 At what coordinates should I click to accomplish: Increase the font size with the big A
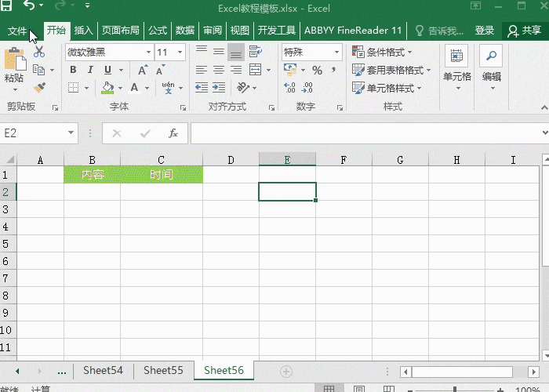coord(143,70)
